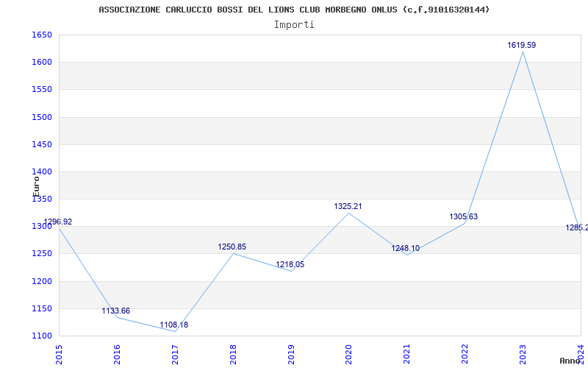The width and height of the screenshot is (588, 368).
Task: Click x-axis year 2018
Action: pyautogui.click(x=233, y=353)
